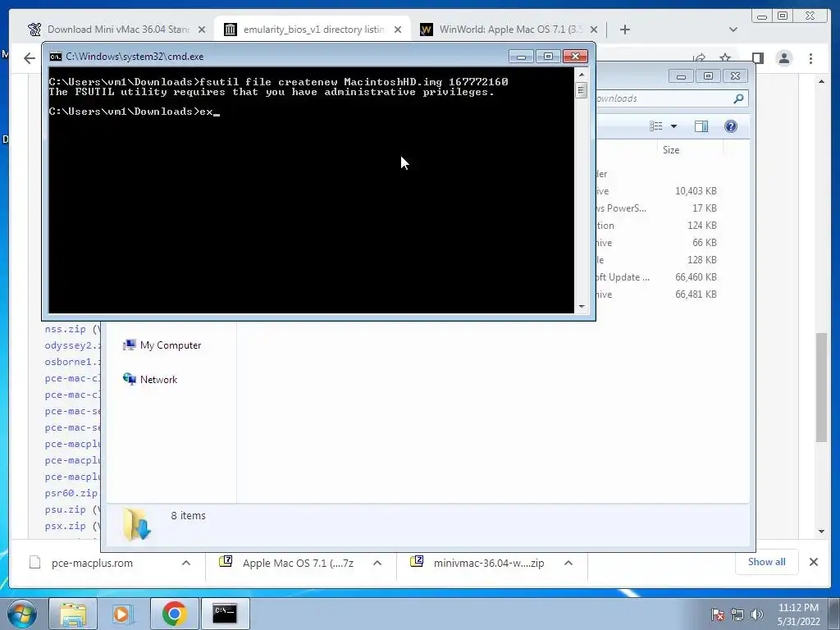Open Action Center flag tray icon
This screenshot has height=630, width=840.
tap(717, 614)
